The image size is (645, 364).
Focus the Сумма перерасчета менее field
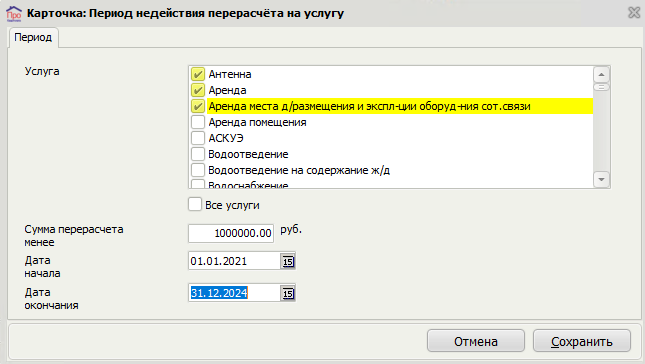click(x=231, y=233)
